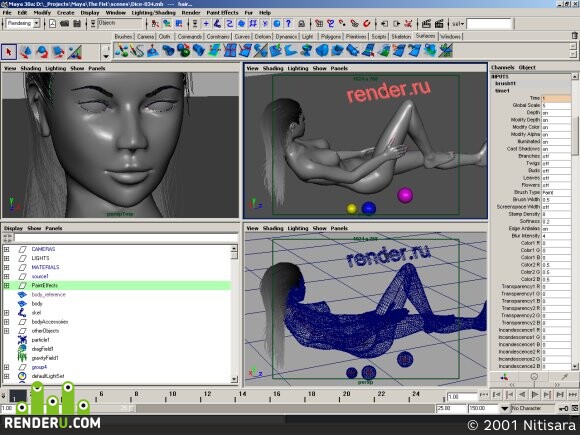Expand the CAMERAS group

pos(6,249)
